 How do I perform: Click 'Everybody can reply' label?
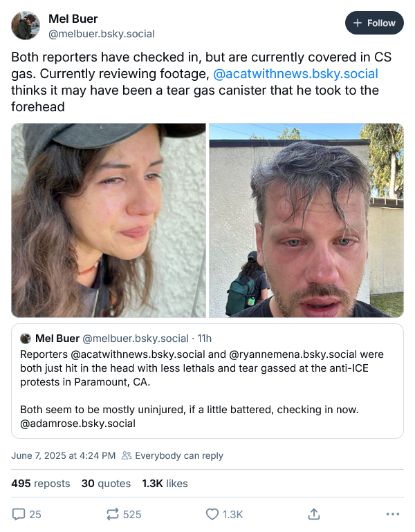tap(179, 455)
